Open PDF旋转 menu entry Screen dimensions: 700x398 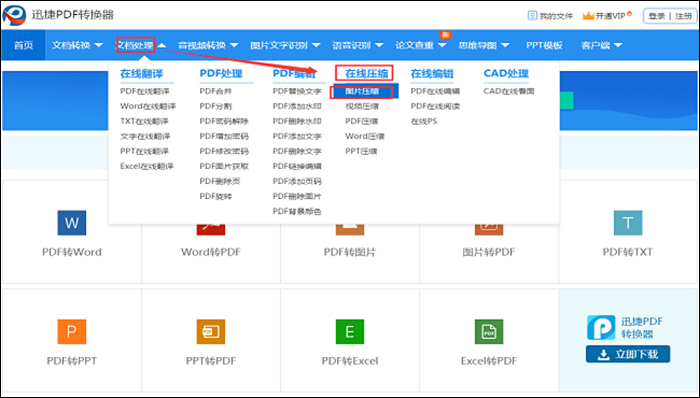(216, 196)
